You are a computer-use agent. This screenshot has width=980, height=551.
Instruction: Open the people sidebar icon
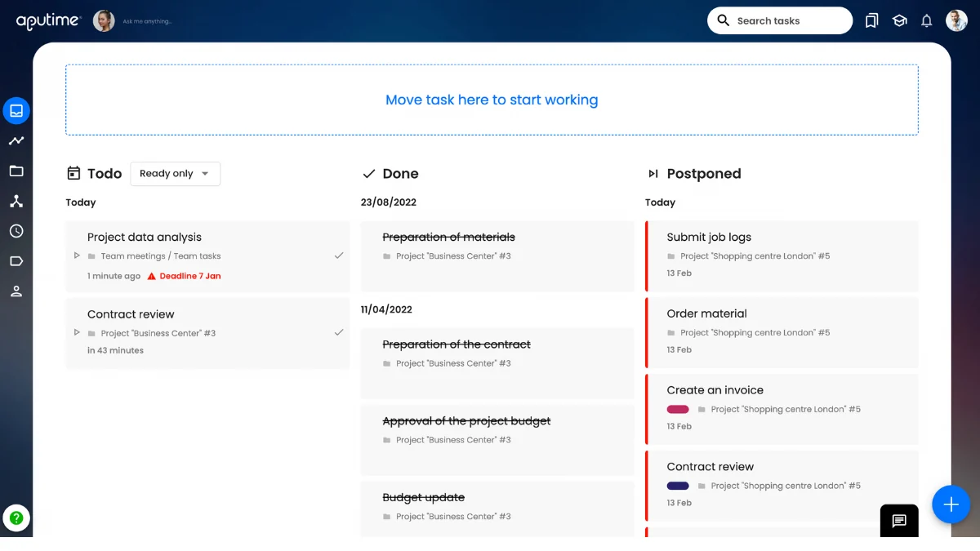tap(16, 291)
